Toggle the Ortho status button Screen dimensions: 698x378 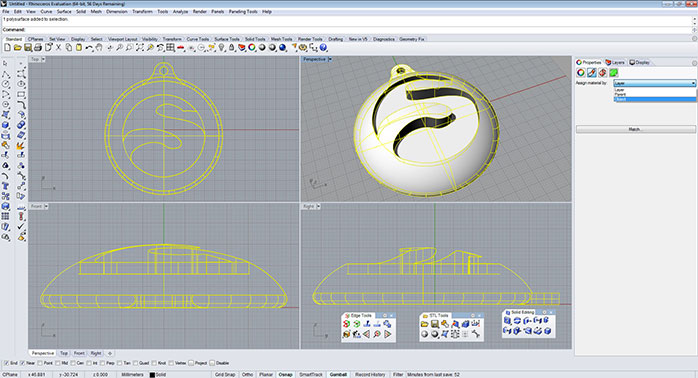coord(247,374)
